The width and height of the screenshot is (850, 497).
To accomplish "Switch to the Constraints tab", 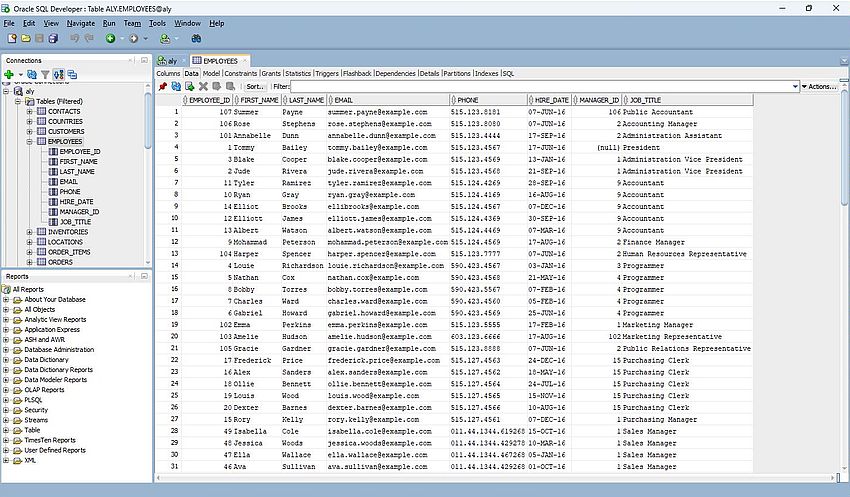I will (x=240, y=73).
